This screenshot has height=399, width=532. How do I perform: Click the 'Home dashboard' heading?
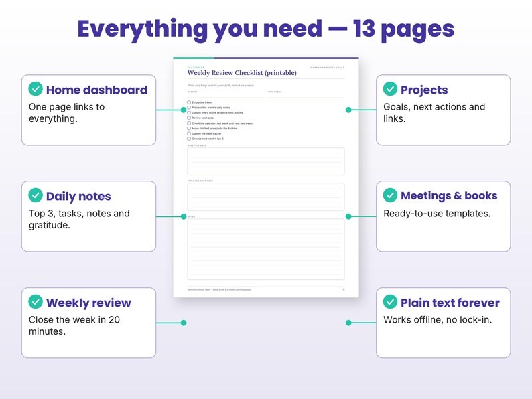pyautogui.click(x=96, y=90)
